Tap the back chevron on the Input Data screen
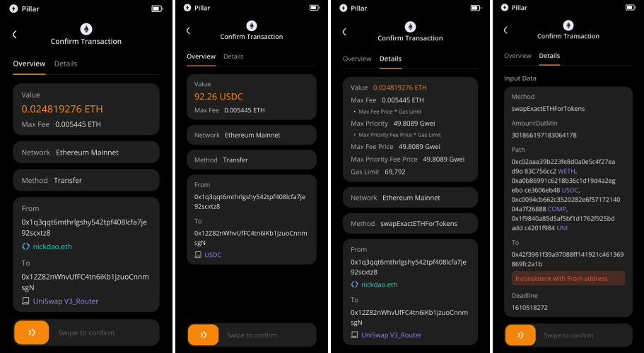The height and width of the screenshot is (353, 644). pyautogui.click(x=505, y=30)
